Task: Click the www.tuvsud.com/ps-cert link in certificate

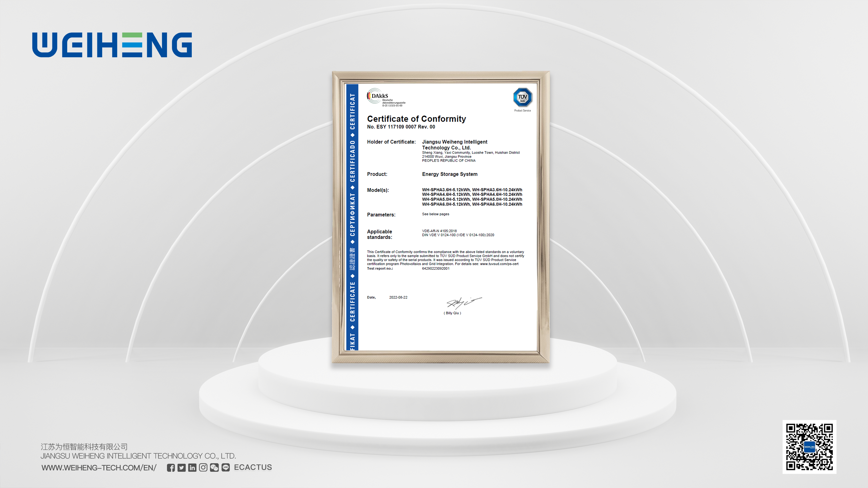Action: 499,264
